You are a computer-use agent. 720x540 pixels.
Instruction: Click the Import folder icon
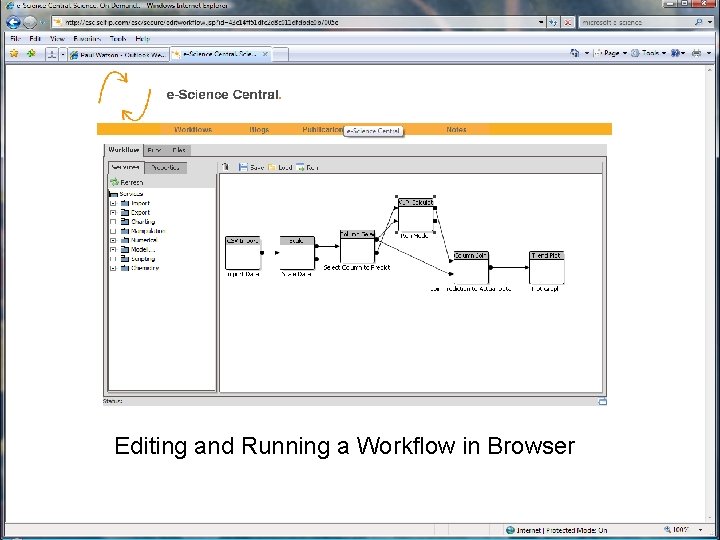(x=125, y=203)
